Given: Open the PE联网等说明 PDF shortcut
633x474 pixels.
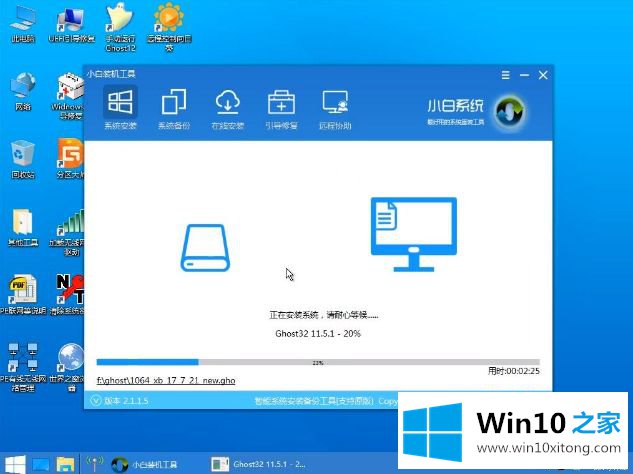Looking at the screenshot, I should (23, 295).
